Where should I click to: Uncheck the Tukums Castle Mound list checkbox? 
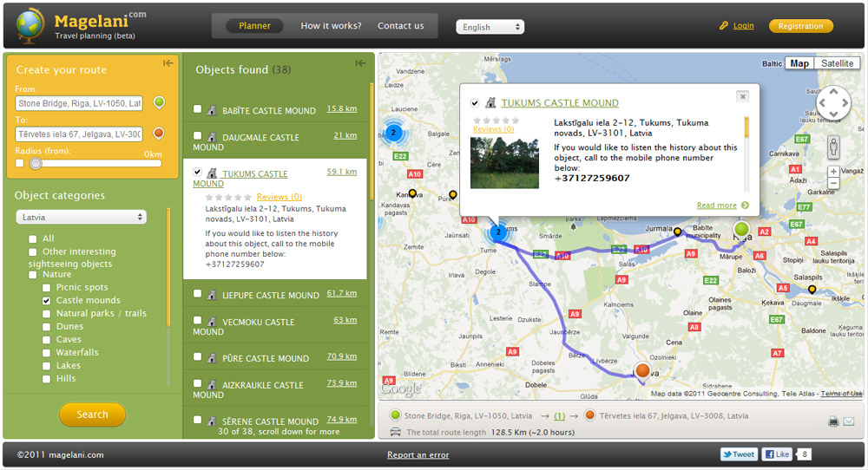tap(198, 172)
